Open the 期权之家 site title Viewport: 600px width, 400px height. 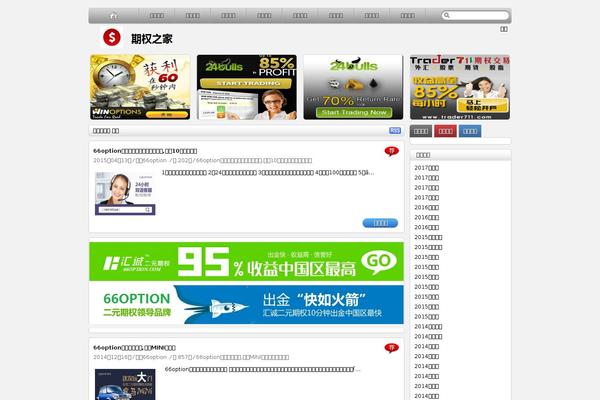click(x=152, y=39)
